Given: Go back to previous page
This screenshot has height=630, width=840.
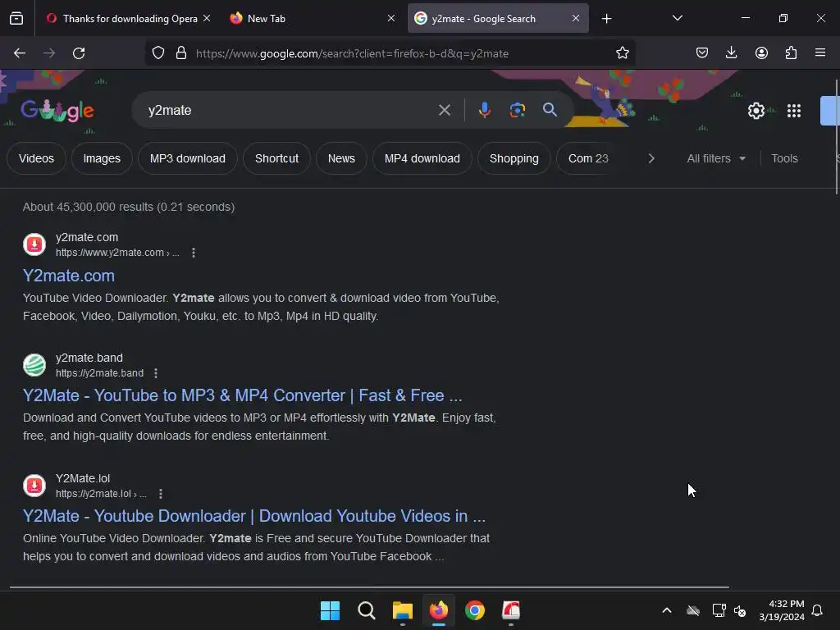Looking at the screenshot, I should 20,53.
